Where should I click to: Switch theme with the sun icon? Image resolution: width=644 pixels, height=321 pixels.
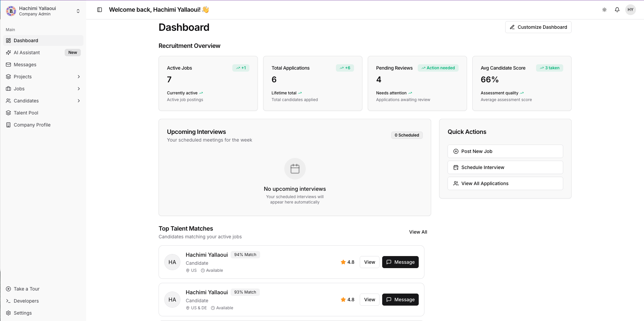coord(604,10)
